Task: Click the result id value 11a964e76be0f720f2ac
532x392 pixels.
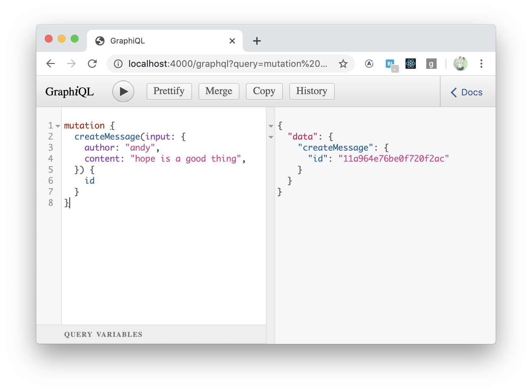Action: pyautogui.click(x=393, y=159)
